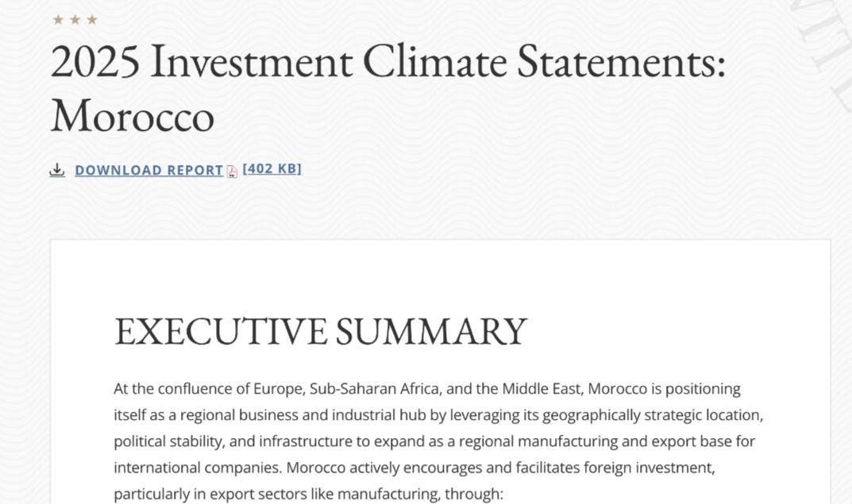Click the third gold star icon
Image resolution: width=852 pixels, height=504 pixels.
pos(92,20)
